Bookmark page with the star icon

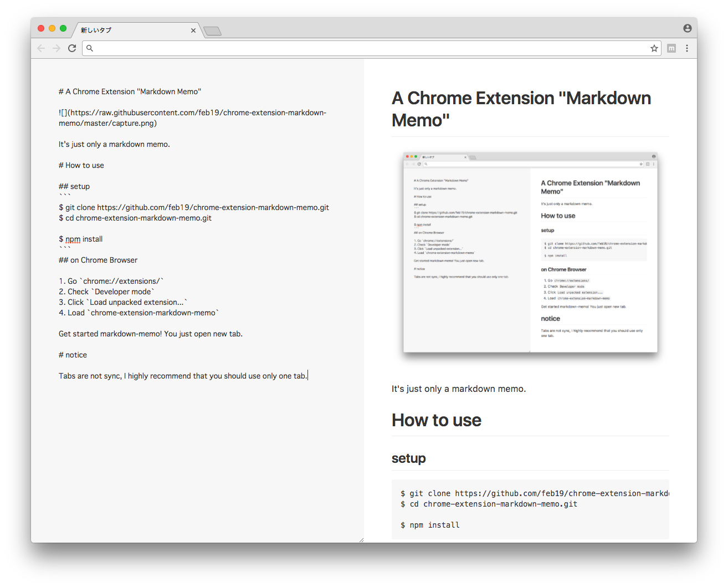coord(654,48)
